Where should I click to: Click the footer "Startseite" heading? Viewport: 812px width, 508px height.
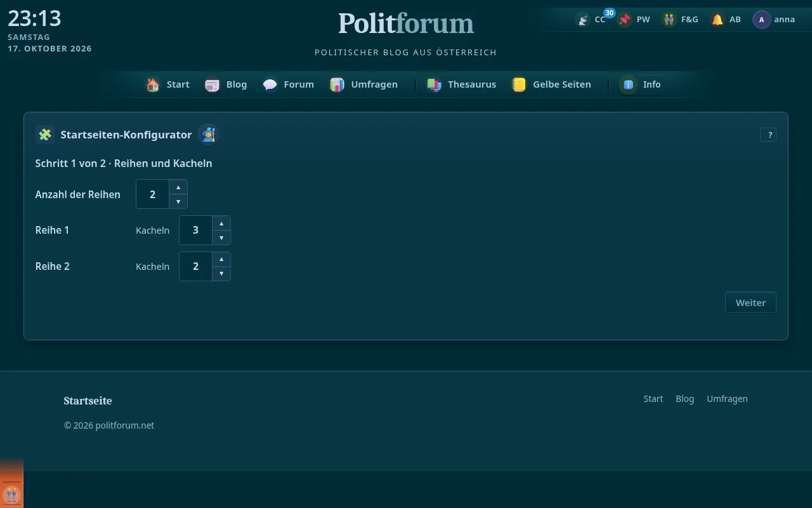pyautogui.click(x=88, y=401)
